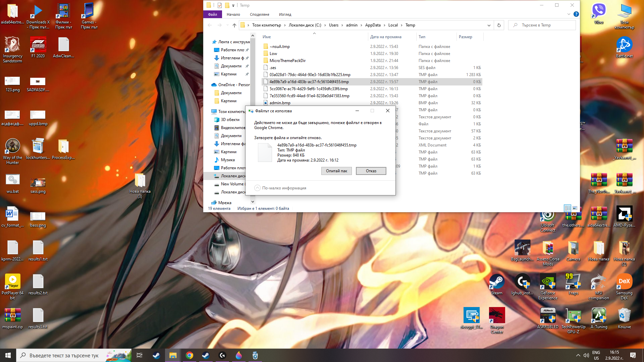Viewport: 644px width, 362px height.
Task: Launch Battle.net from the desktop
Action: pos(624,47)
